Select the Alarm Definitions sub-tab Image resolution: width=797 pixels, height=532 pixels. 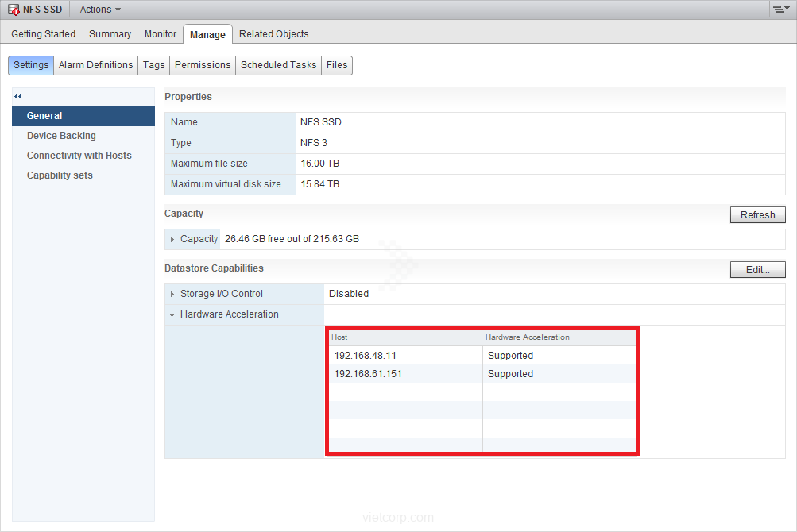click(x=95, y=65)
